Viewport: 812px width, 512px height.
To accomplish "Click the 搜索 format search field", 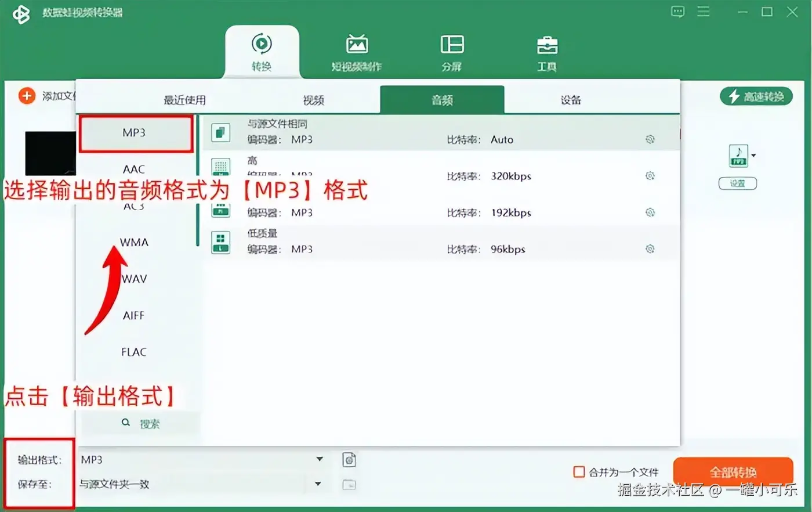I will pos(141,424).
